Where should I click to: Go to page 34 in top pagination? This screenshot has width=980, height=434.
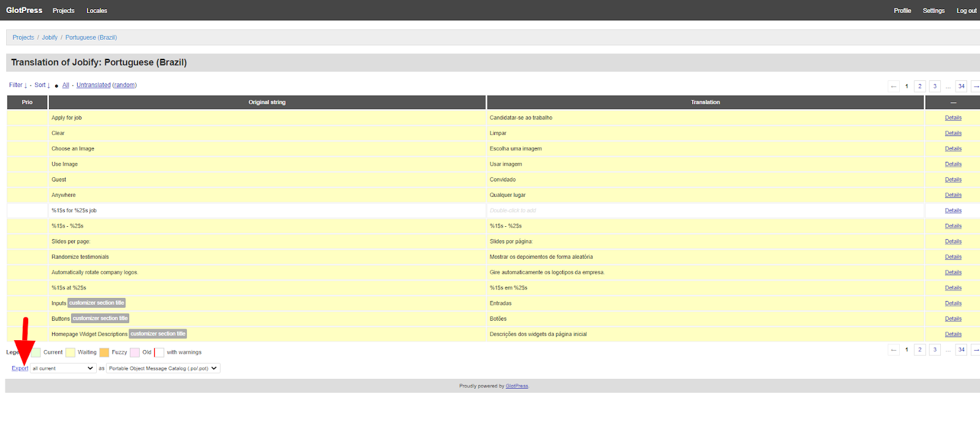click(x=961, y=86)
